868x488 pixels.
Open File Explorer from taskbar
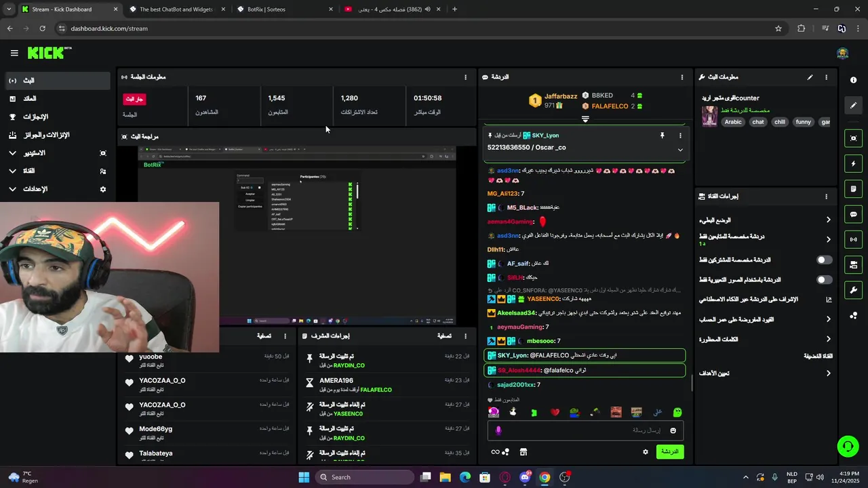(446, 477)
